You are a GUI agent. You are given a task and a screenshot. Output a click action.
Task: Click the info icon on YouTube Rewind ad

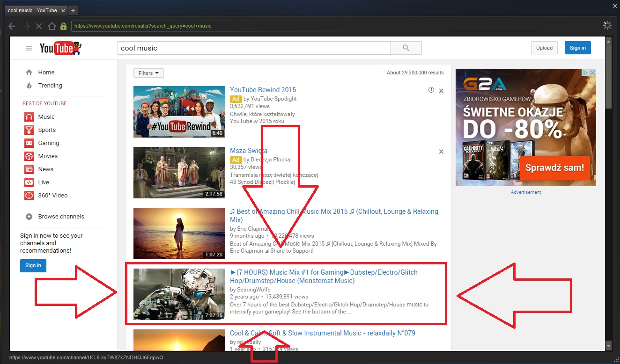tap(431, 90)
